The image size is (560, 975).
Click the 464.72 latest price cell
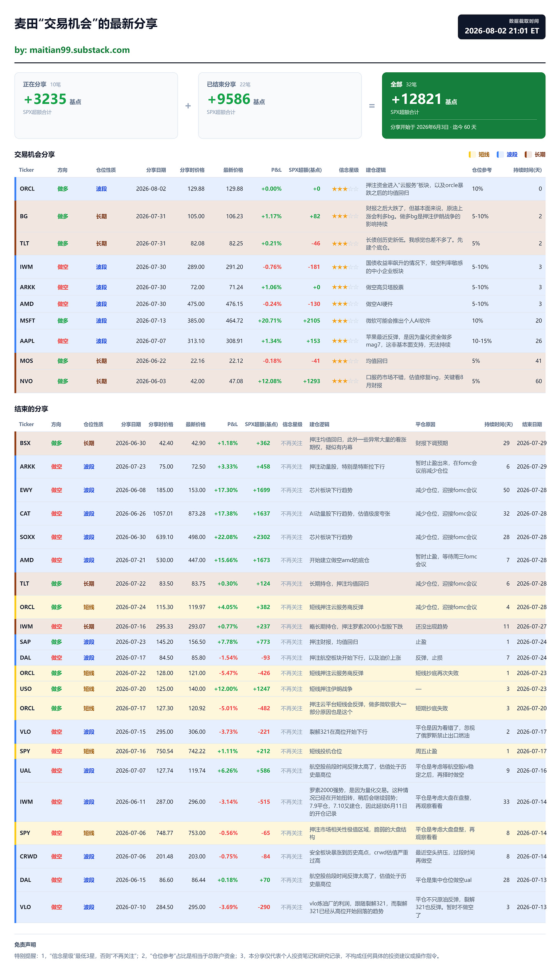[x=235, y=321]
